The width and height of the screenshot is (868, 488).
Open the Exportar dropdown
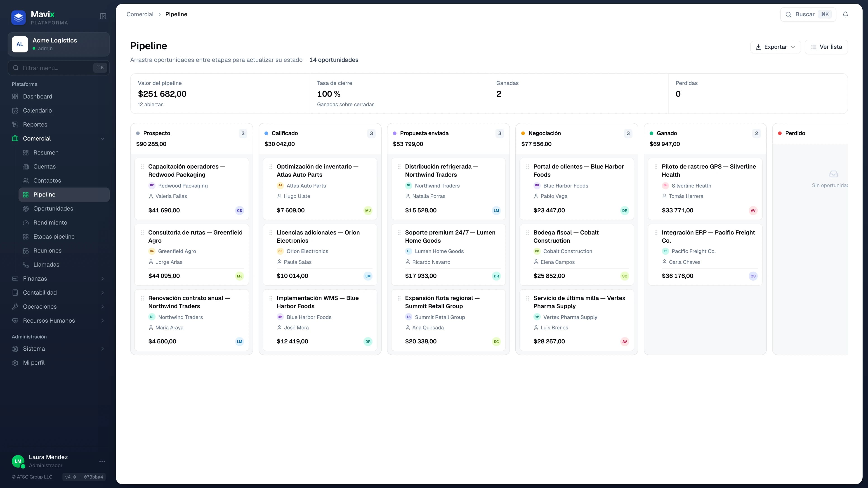coord(775,47)
